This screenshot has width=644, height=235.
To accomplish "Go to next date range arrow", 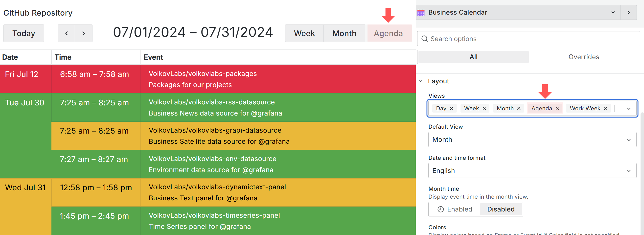I will (84, 33).
